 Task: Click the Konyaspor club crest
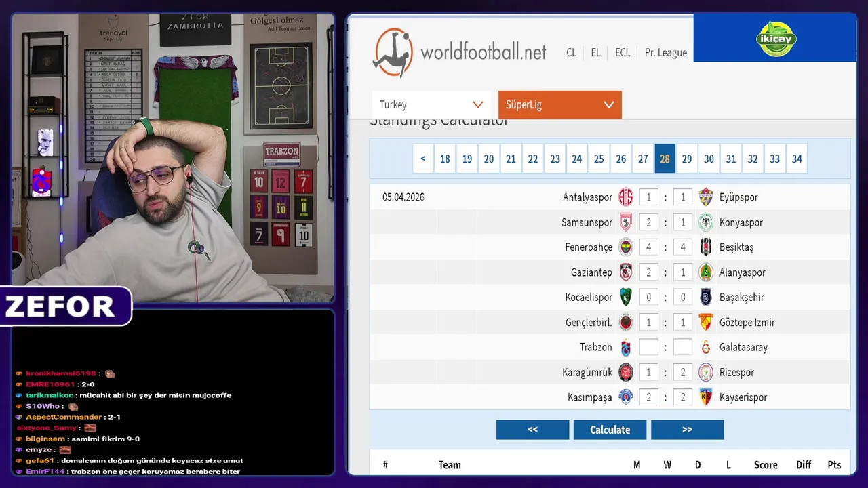coord(706,222)
